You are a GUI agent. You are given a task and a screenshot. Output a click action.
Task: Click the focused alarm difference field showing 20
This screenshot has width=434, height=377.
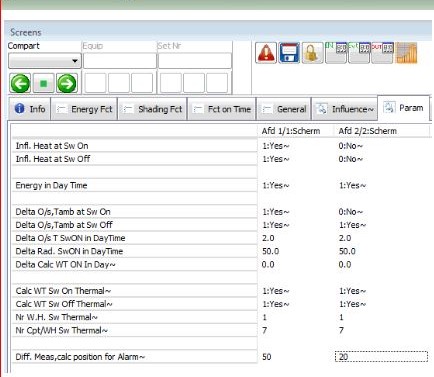(x=381, y=357)
